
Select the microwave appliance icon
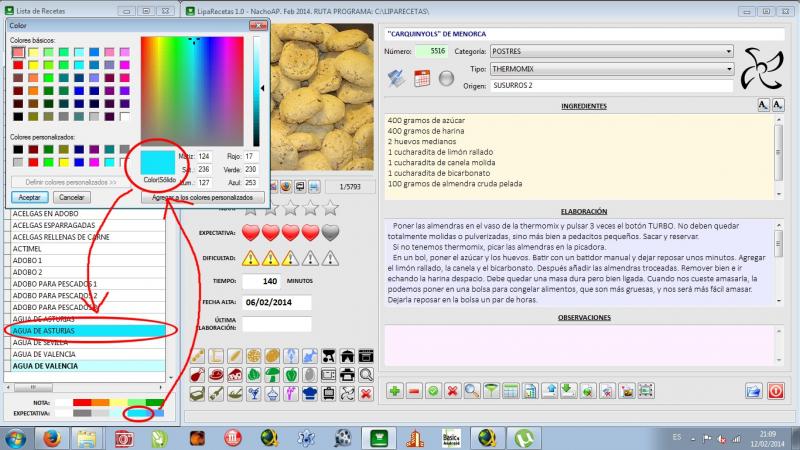[x=329, y=375]
